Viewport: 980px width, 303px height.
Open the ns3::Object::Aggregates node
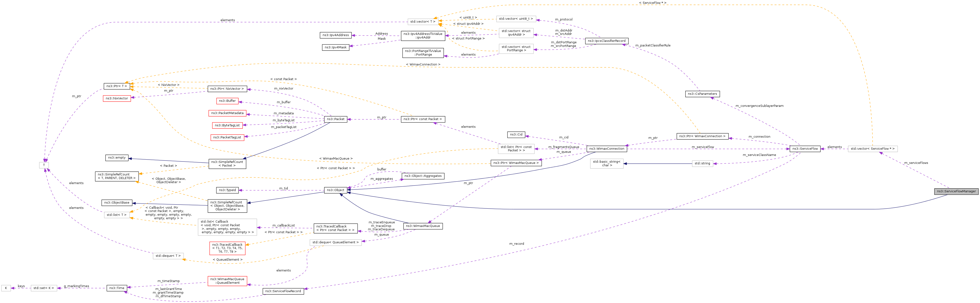click(423, 176)
